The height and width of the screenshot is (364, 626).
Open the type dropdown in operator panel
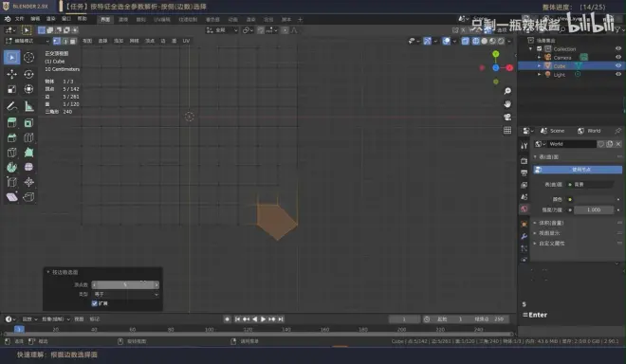(126, 294)
